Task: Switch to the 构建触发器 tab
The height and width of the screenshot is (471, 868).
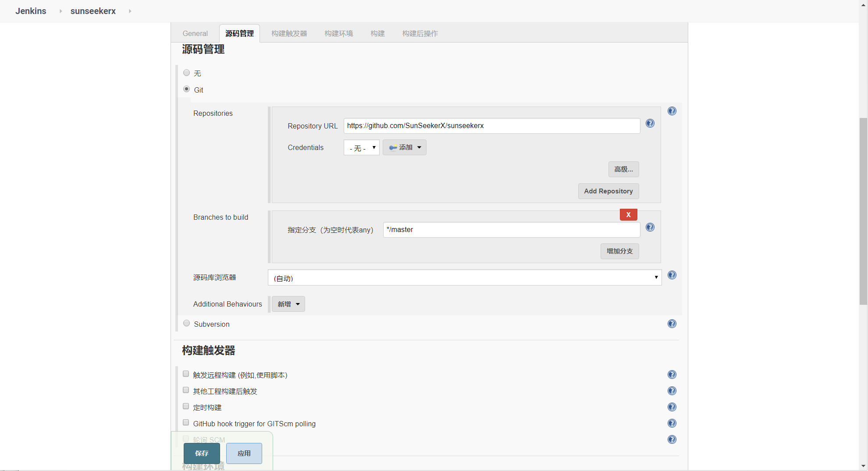Action: [289, 34]
